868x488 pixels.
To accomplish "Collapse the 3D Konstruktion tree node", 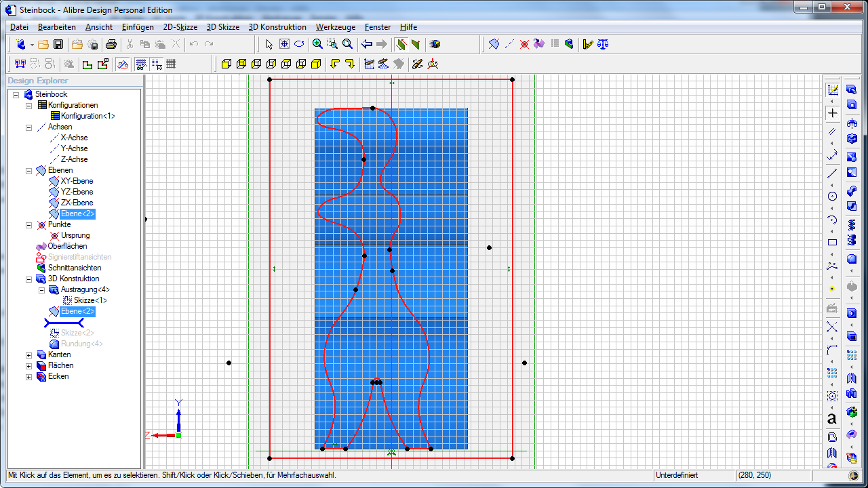I will (28, 279).
